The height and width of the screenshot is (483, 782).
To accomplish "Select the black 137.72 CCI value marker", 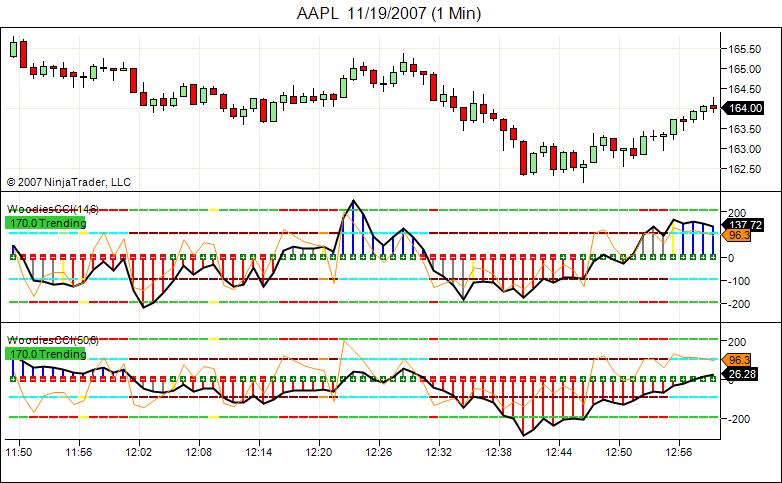I will pos(743,225).
